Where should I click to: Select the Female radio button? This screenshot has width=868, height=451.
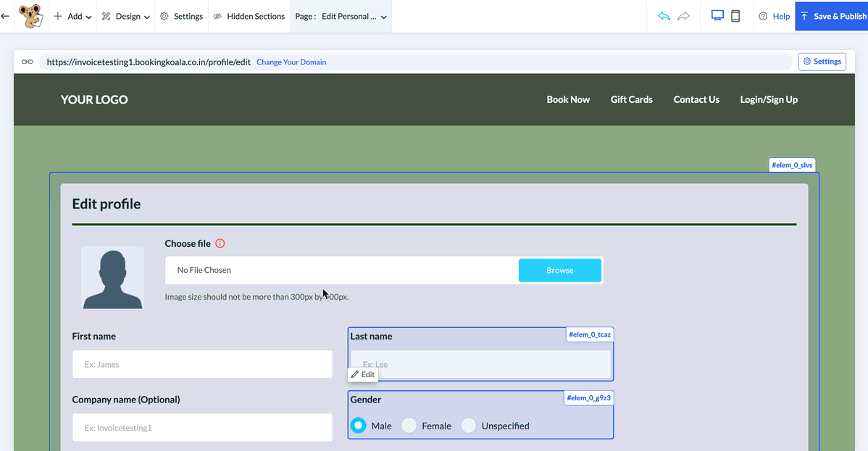click(409, 426)
